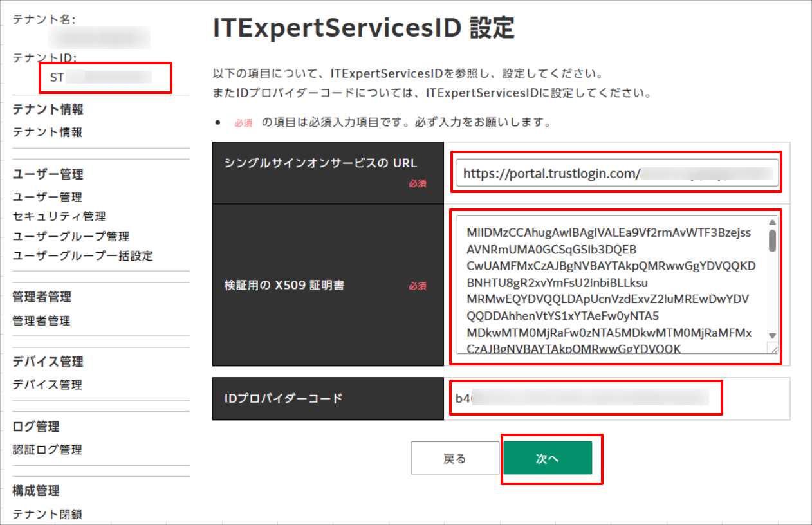812x525 pixels.
Task: Click the テナント情報 section heading
Action: click(48, 109)
